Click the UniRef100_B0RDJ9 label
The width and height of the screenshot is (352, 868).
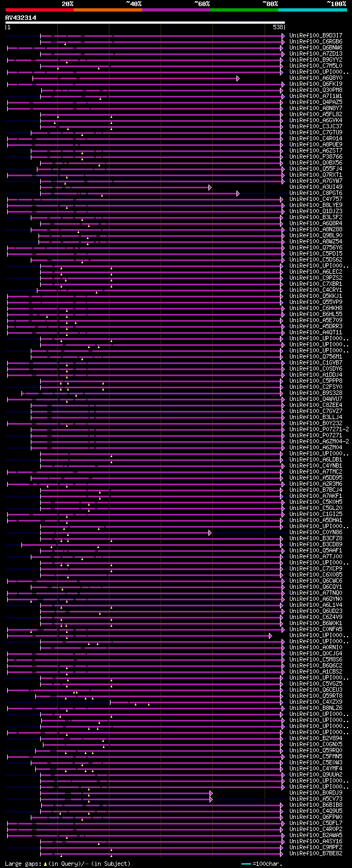click(316, 793)
